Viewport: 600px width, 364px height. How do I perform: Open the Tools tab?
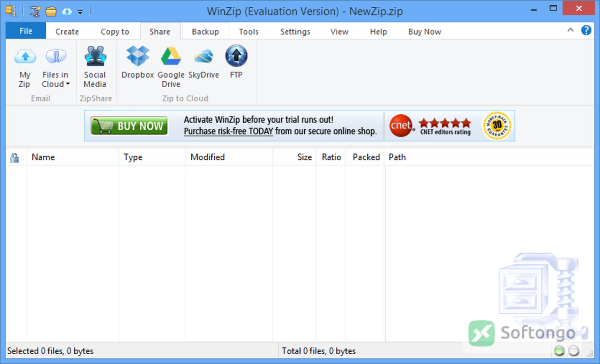click(249, 32)
